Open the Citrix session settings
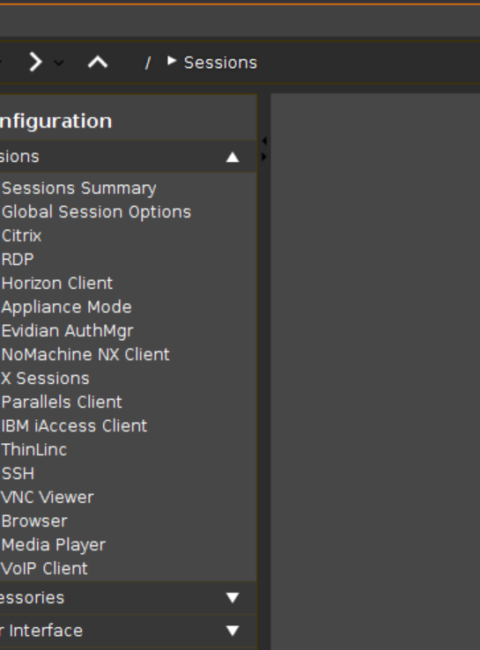The height and width of the screenshot is (650, 480). pos(22,235)
